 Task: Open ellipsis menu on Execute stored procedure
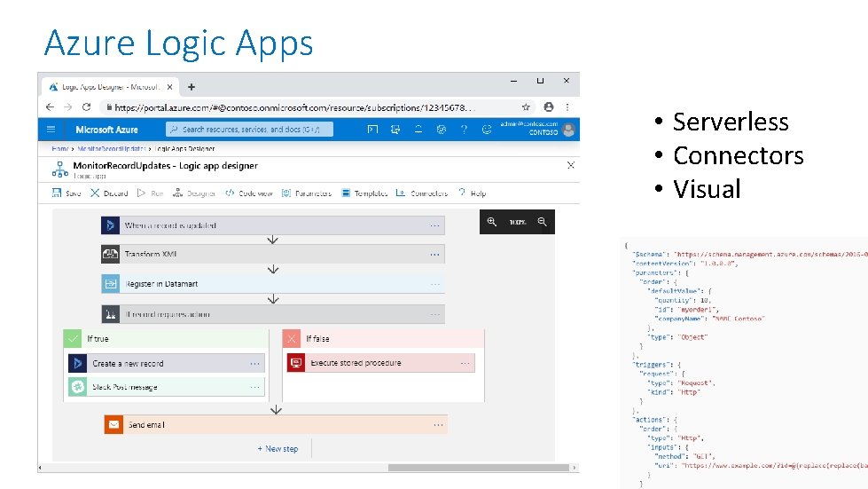[465, 363]
